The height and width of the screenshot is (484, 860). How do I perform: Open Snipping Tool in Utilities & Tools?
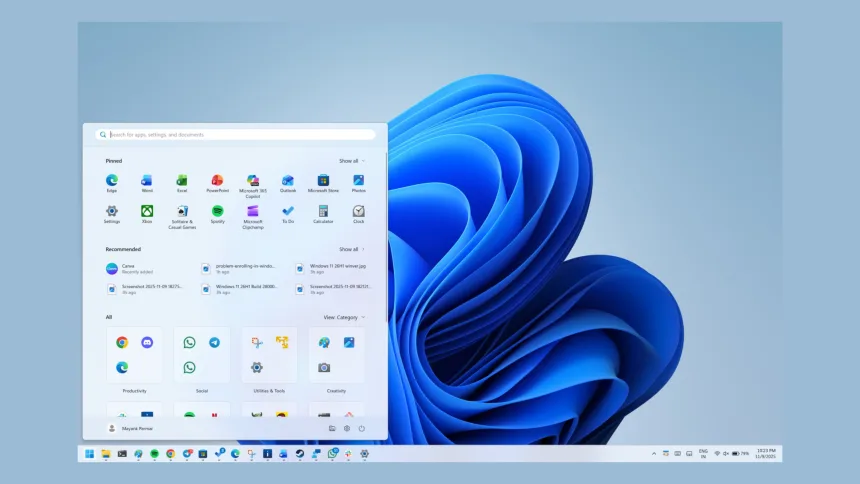coord(257,342)
